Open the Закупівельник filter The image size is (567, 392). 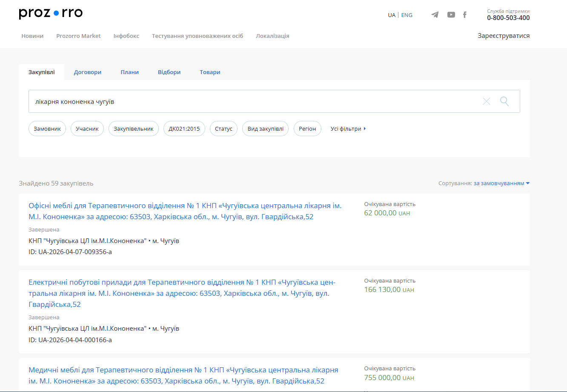pyautogui.click(x=134, y=129)
